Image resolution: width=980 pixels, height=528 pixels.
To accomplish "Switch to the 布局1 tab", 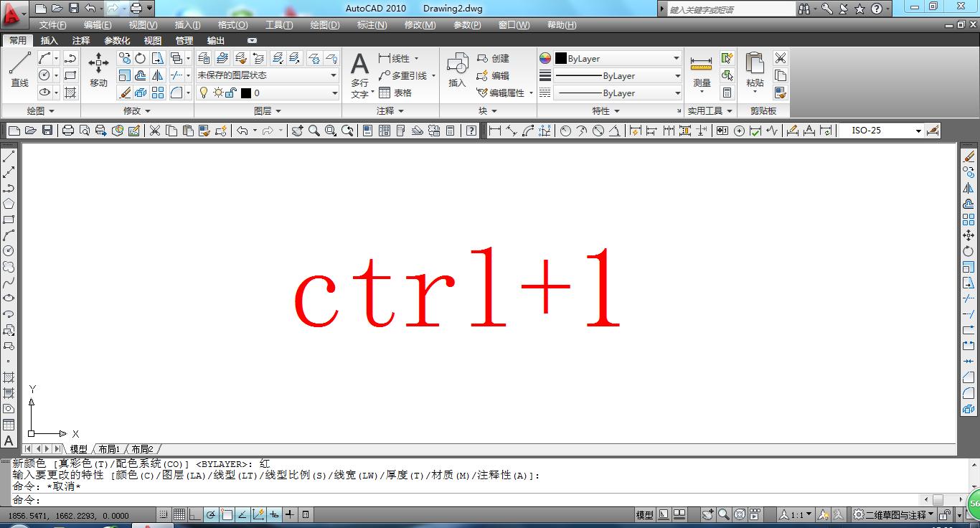I will point(108,448).
